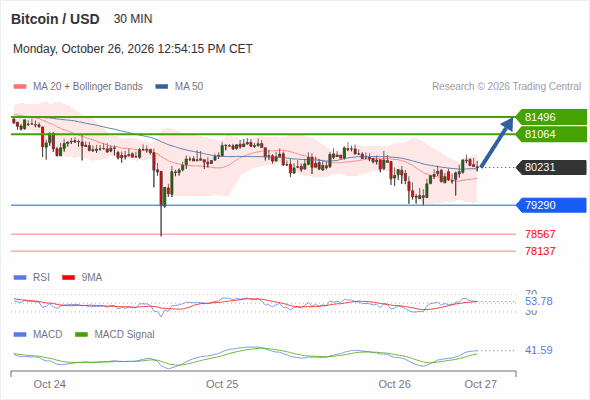Click the 81064 resistance price tag
Screen dimensions: 590x400
(x=551, y=134)
